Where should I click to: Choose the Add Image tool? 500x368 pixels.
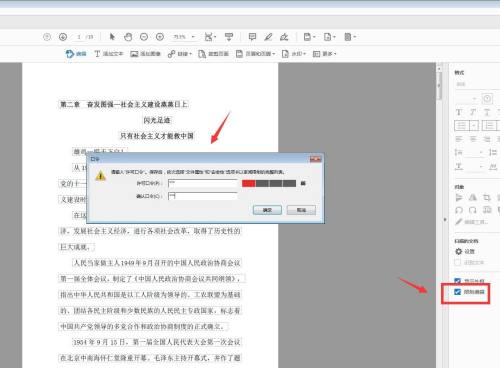pos(145,54)
